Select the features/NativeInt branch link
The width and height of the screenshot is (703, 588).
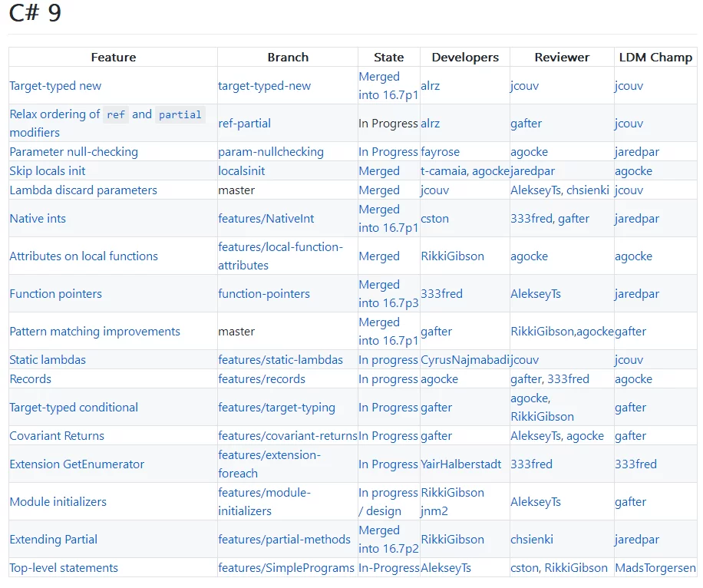(x=266, y=219)
